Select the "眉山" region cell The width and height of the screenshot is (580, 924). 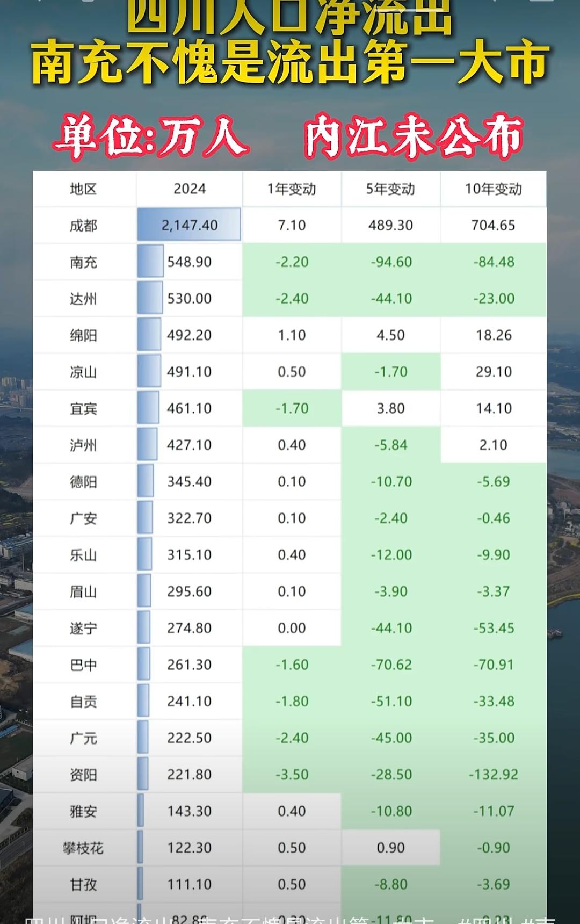[83, 591]
